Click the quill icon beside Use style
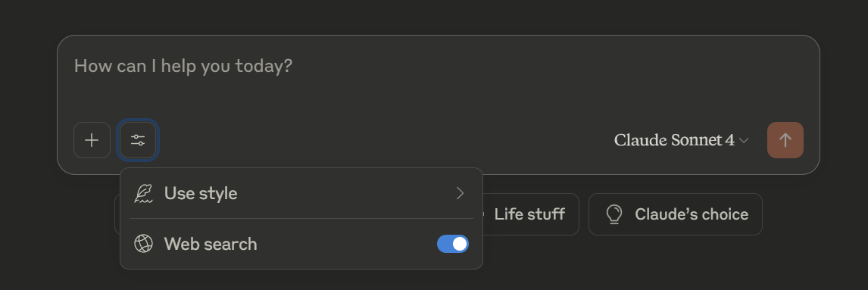868x290 pixels. tap(143, 193)
